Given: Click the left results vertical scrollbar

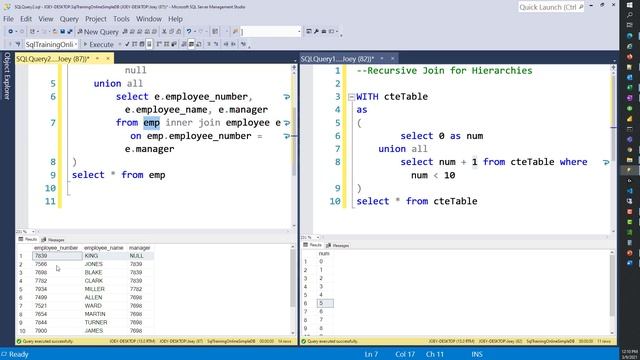Looking at the screenshot, I should 292,290.
